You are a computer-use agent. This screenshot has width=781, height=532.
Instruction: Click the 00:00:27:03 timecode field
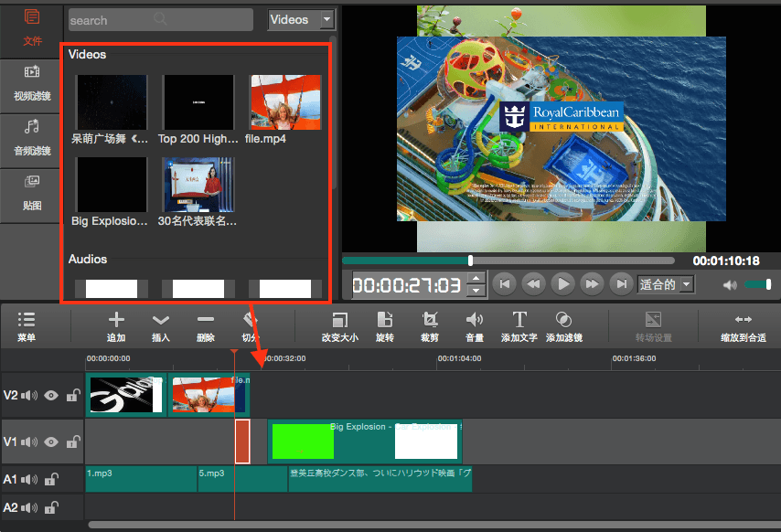pos(410,285)
